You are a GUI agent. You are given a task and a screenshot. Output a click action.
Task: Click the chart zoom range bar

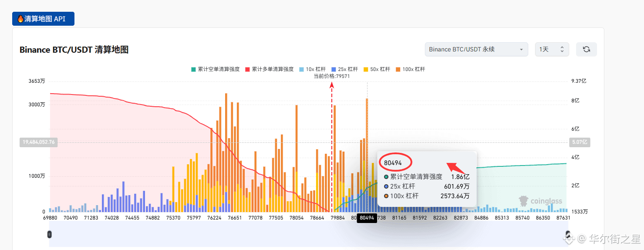tap(308, 234)
